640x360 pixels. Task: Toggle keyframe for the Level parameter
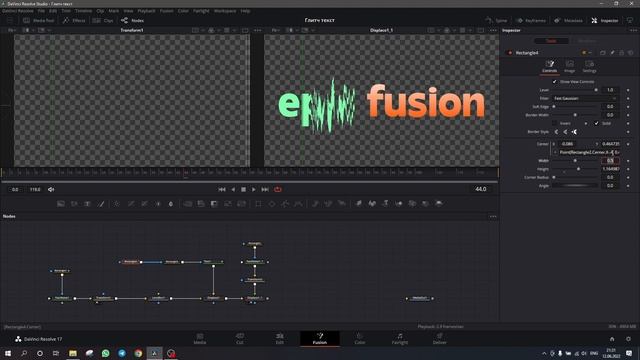coord(628,90)
